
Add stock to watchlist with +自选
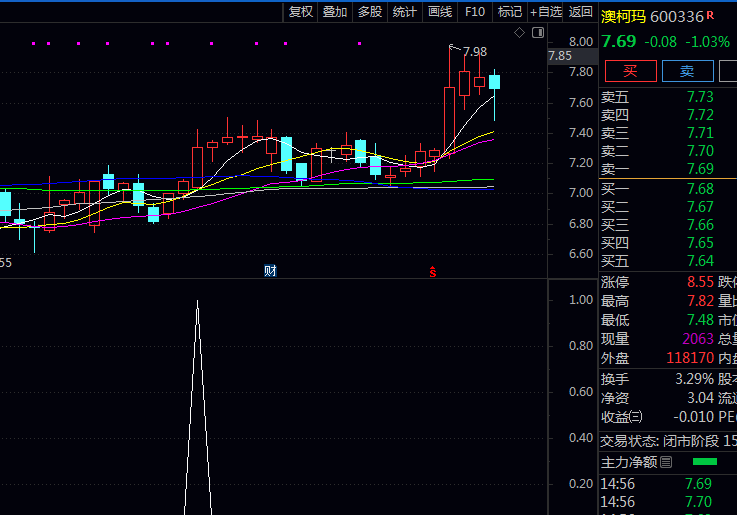coord(546,12)
